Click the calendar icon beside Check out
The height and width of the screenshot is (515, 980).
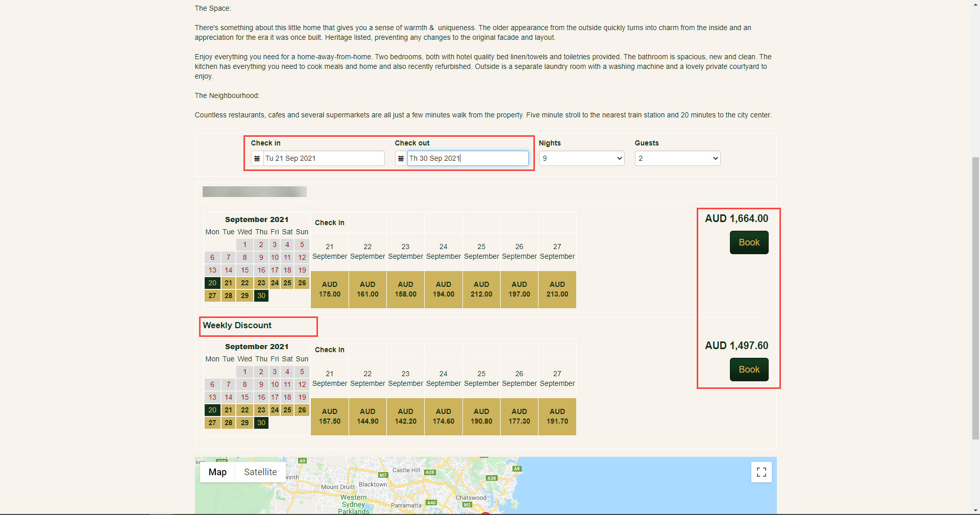click(401, 159)
